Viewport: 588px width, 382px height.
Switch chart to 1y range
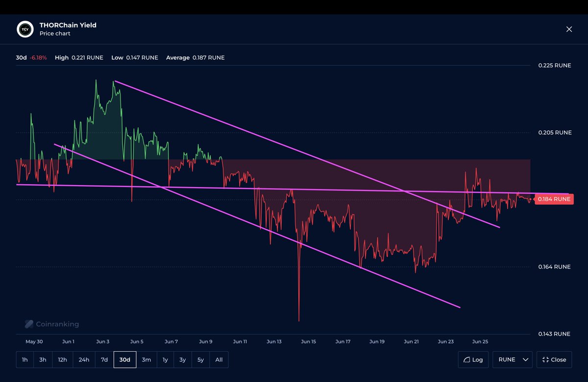[165, 359]
